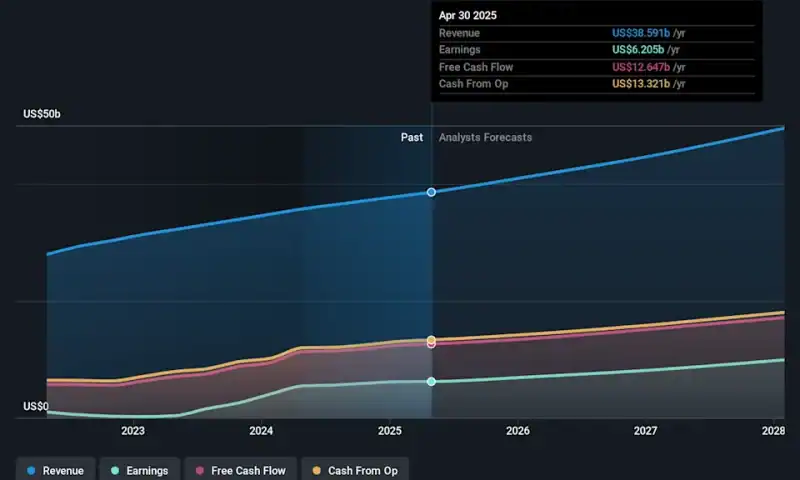Click the 'Revenue' tooltip row label
Viewport: 800px width, 480px height.
(x=459, y=33)
